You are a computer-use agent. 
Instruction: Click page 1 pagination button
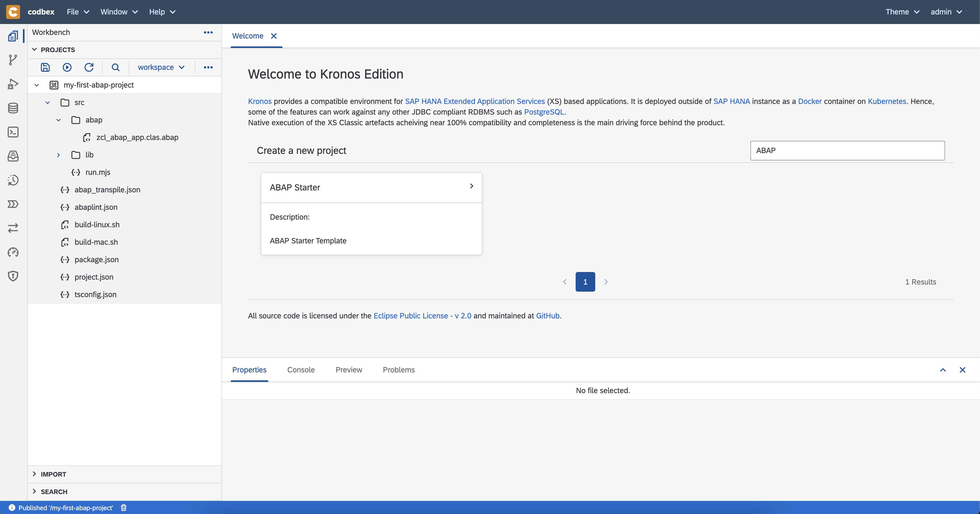(585, 282)
